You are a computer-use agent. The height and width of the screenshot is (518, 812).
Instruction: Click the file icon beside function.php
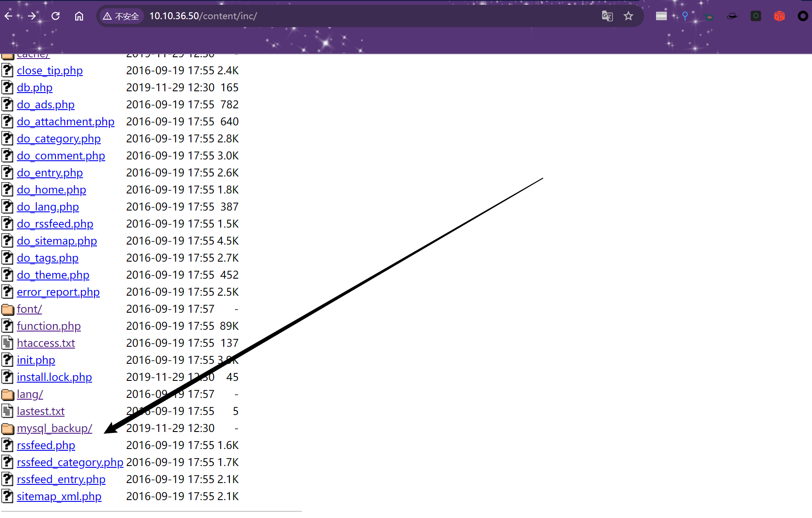(x=7, y=326)
